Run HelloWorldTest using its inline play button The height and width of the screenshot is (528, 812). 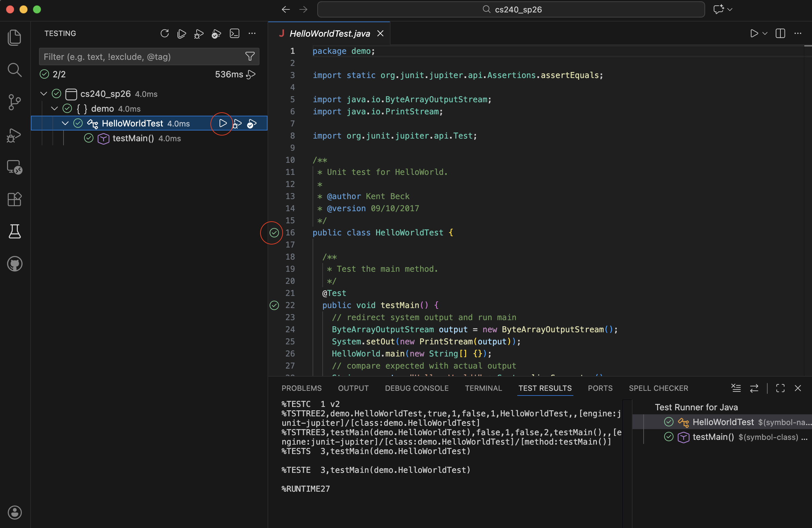[x=222, y=123]
